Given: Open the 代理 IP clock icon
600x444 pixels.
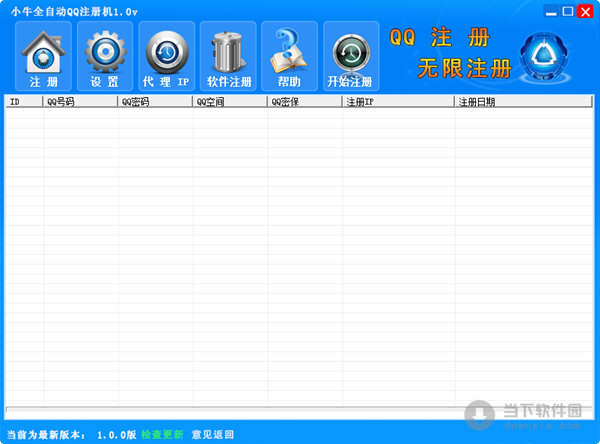Looking at the screenshot, I should 166,56.
